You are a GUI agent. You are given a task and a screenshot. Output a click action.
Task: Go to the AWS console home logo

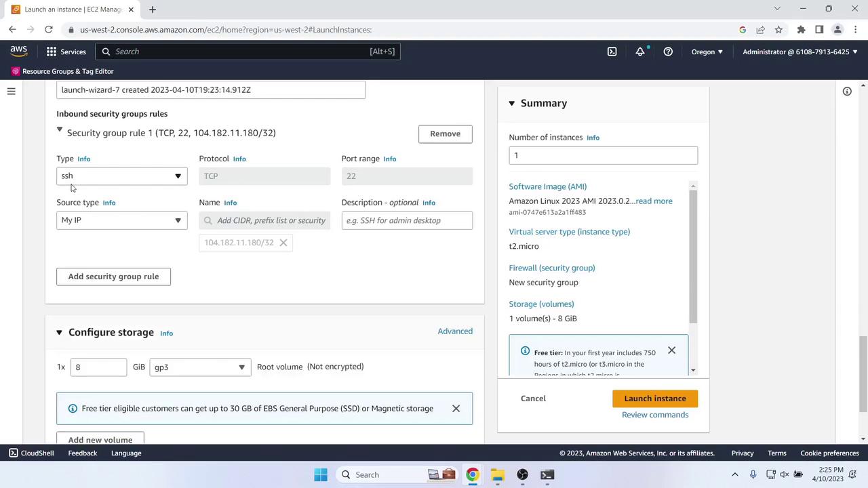pyautogui.click(x=19, y=52)
